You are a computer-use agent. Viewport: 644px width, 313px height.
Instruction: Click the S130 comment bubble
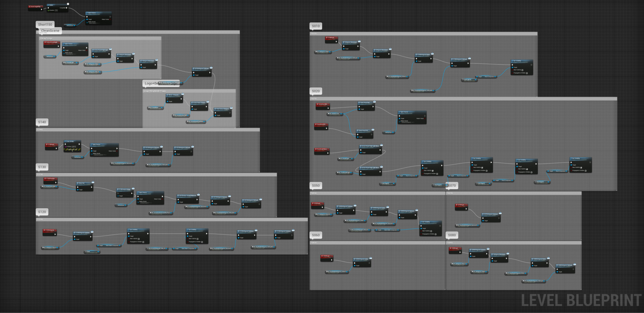tap(42, 167)
